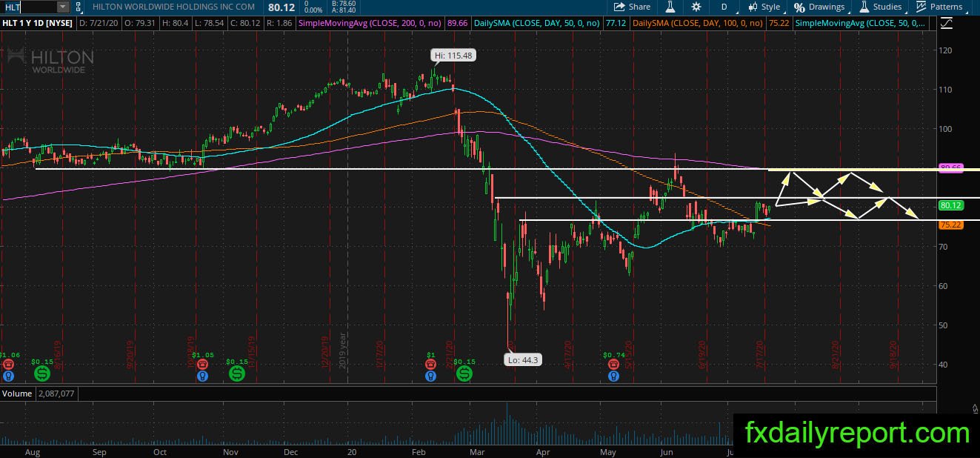
Task: Click the $1.05 earnings phone icon
Action: (x=201, y=365)
